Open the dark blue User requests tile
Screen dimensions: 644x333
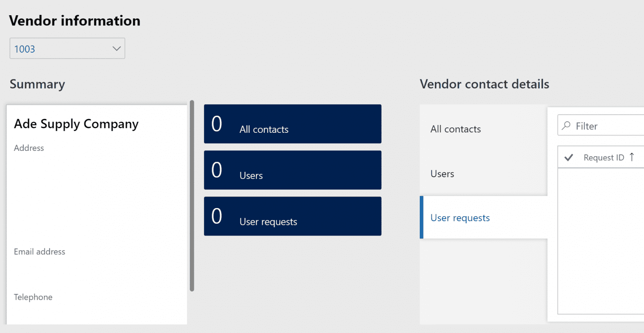coord(292,216)
